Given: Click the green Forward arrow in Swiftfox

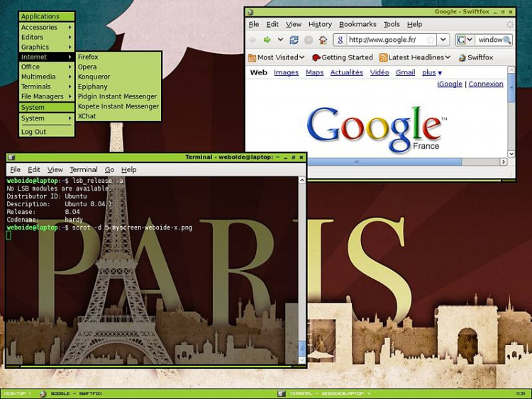Looking at the screenshot, I should [x=267, y=40].
